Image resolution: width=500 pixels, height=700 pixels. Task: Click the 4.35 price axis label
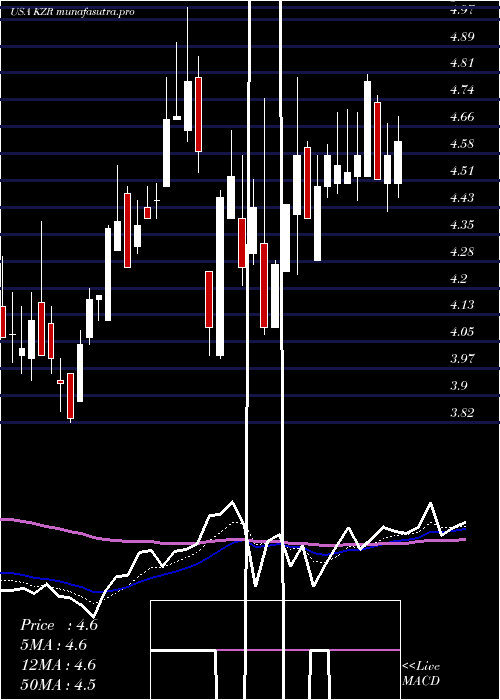tap(462, 224)
